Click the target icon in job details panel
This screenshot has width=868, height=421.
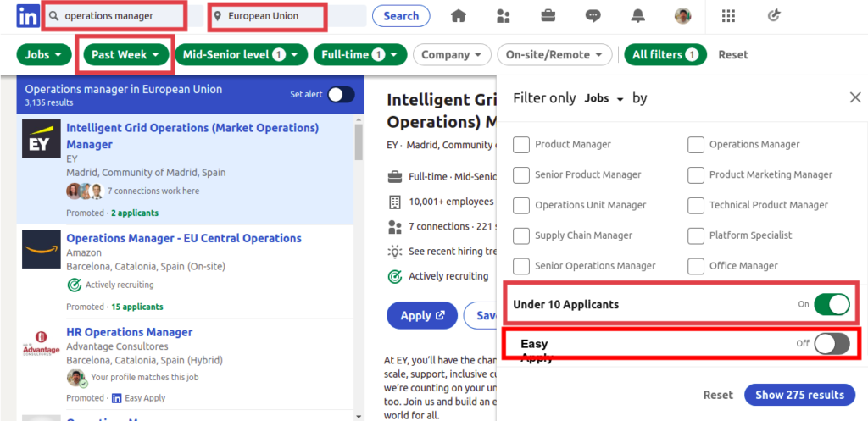point(395,275)
